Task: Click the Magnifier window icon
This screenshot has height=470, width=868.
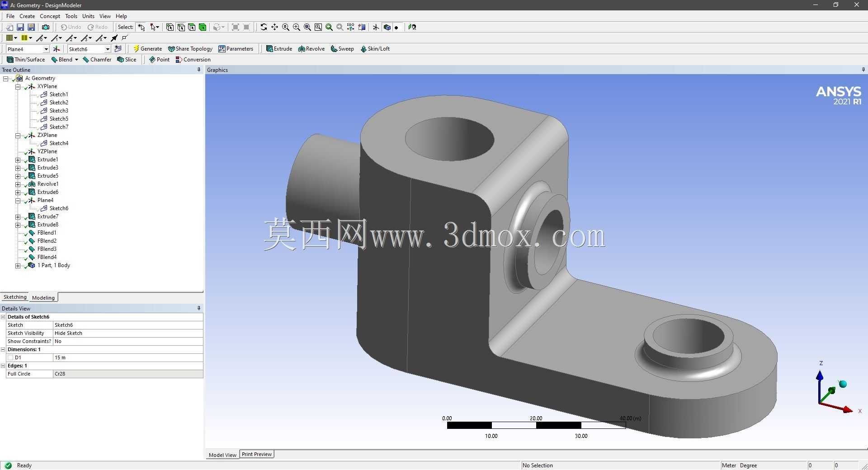Action: (318, 27)
